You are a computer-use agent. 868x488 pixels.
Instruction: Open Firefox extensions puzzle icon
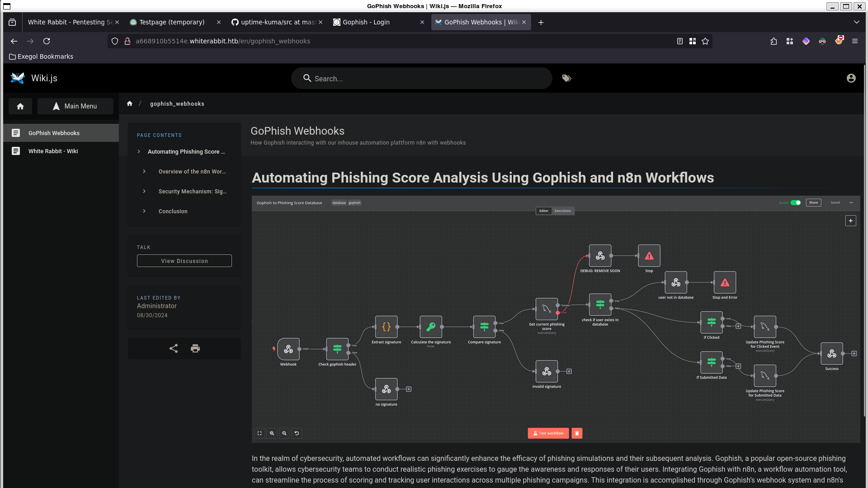(774, 41)
